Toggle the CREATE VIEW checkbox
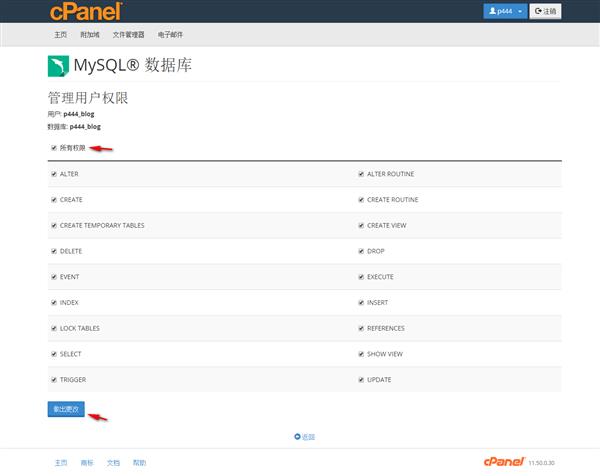The width and height of the screenshot is (600, 476). point(361,225)
